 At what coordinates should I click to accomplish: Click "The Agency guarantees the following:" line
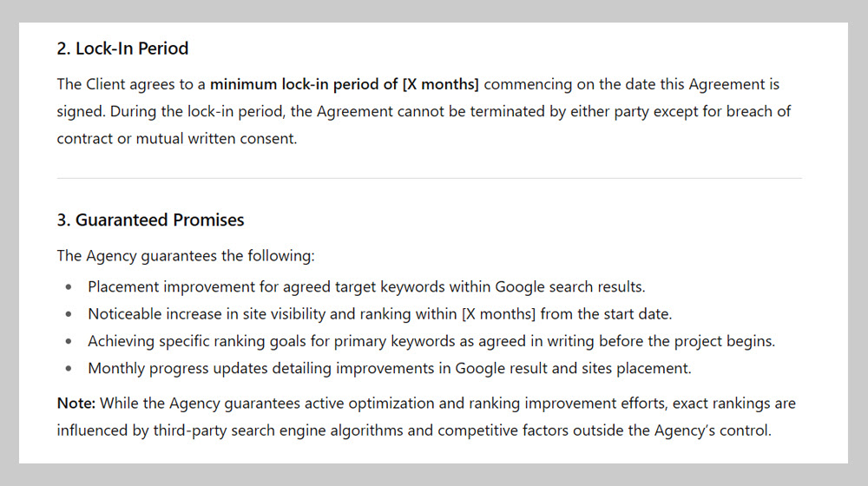[186, 256]
